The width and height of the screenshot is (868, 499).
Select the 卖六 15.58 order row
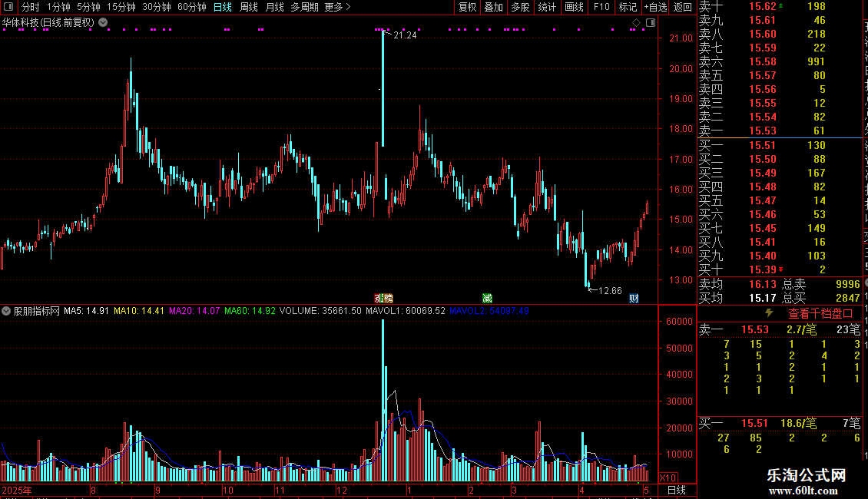780,61
